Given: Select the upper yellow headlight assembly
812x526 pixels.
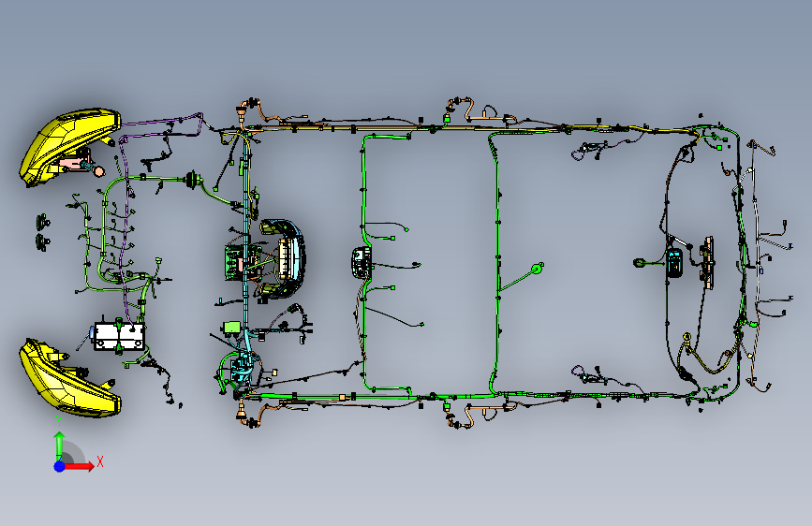Looking at the screenshot, I should point(70,145).
